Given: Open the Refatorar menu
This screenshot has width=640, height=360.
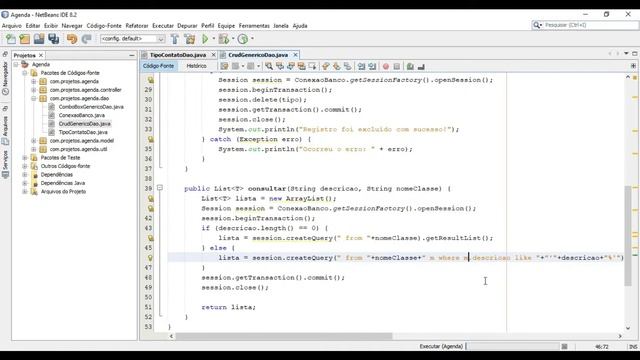Looking at the screenshot, I should coord(137,26).
